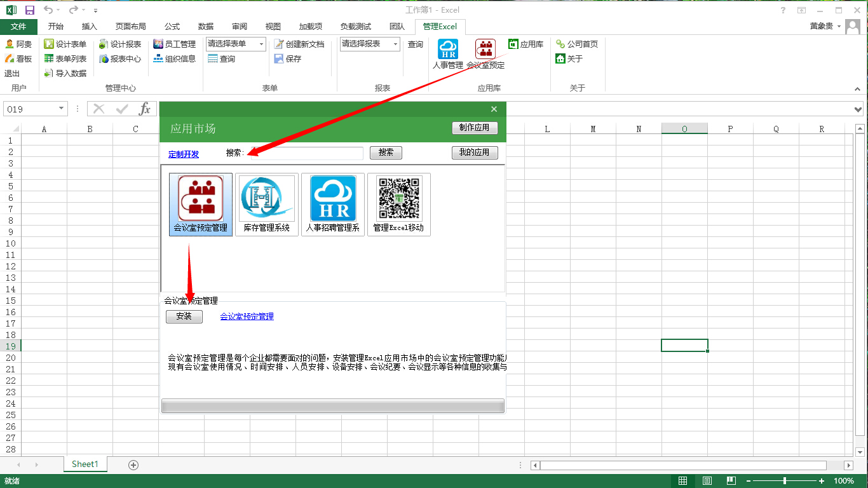Switch to Page Layout view icon
The height and width of the screenshot is (488, 868).
(707, 481)
